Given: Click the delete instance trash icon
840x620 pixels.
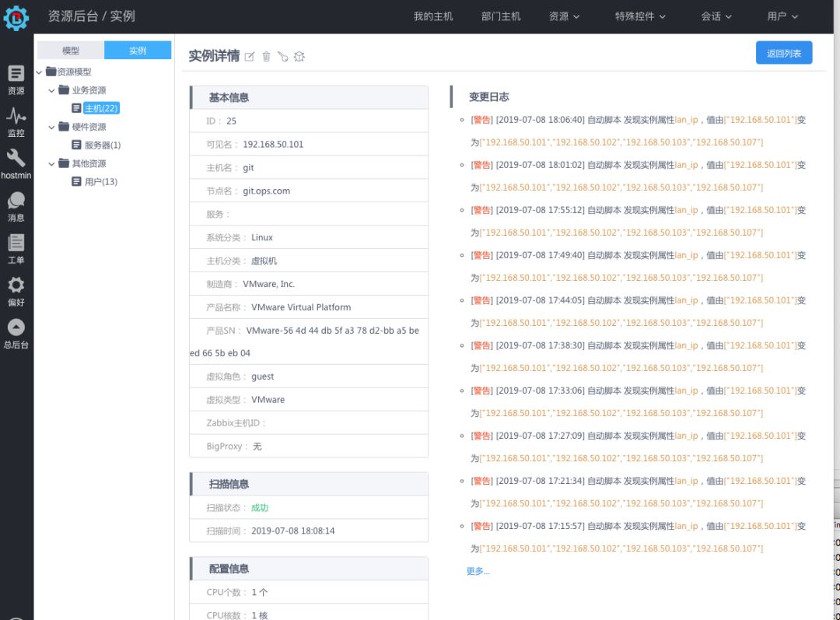Looking at the screenshot, I should point(266,57).
